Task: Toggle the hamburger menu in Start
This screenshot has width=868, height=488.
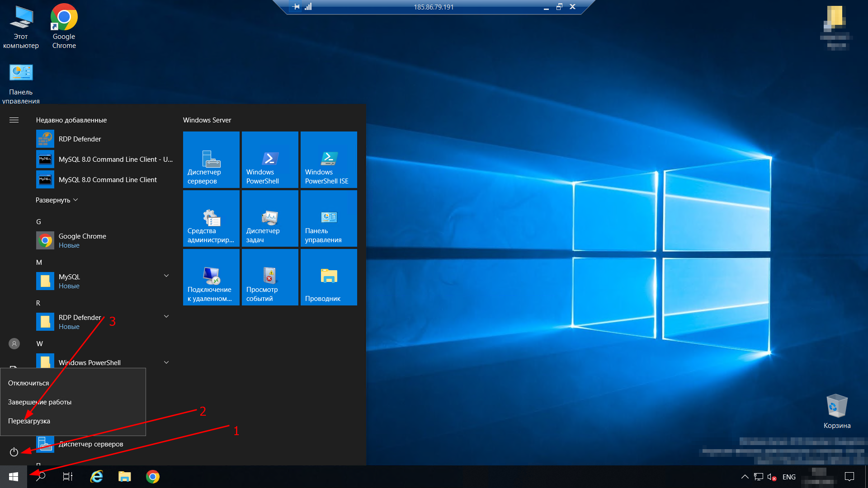Action: click(x=14, y=120)
